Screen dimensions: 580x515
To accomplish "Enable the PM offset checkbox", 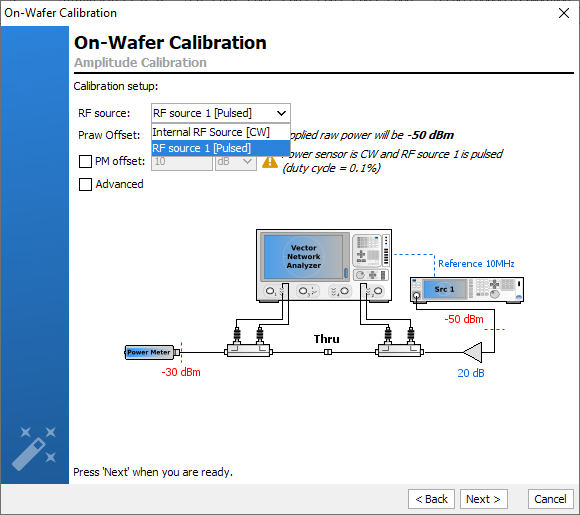I will tap(85, 162).
